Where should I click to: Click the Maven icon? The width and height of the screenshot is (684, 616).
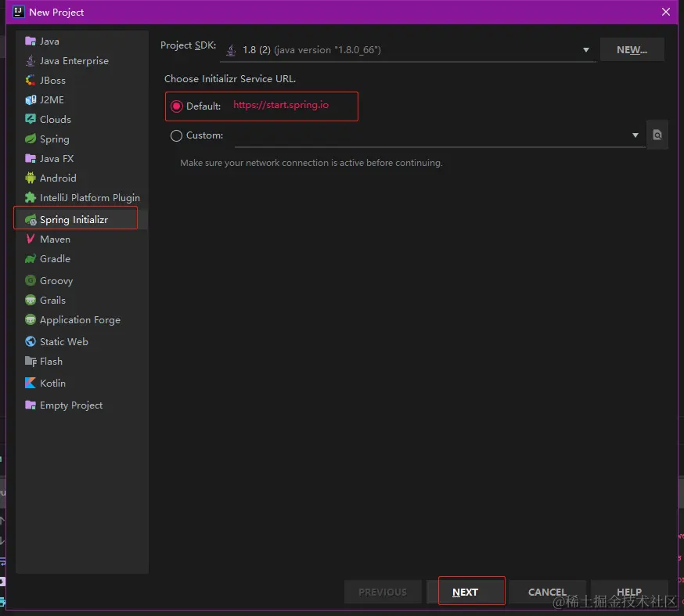pos(30,239)
